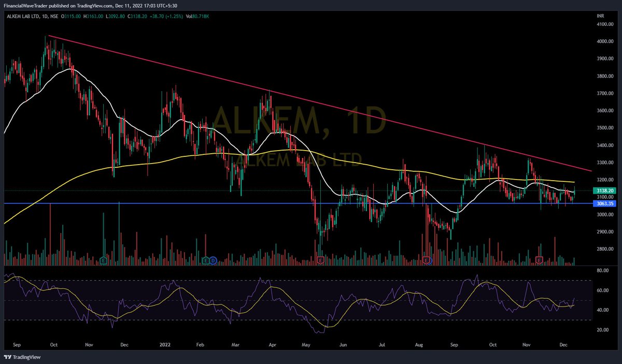
Task: Open the red earnings E marker below August
Action: [427, 259]
